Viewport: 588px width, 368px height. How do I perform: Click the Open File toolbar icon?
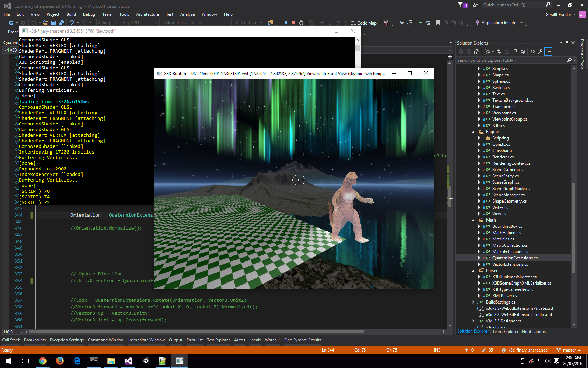[x=46, y=23]
